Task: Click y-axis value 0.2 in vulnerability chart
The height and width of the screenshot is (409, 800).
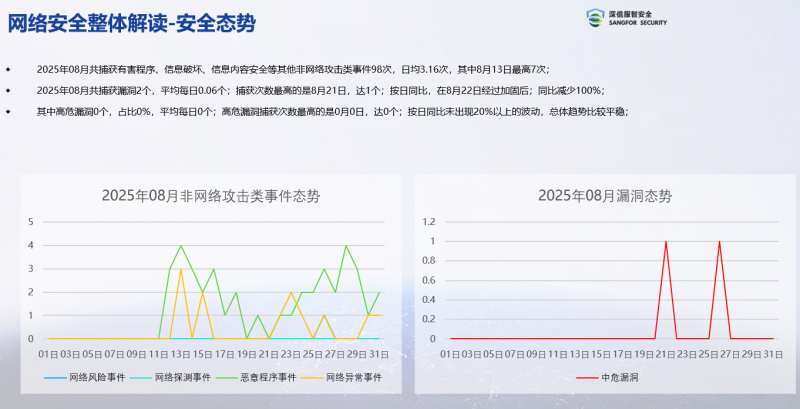Action: tap(429, 319)
